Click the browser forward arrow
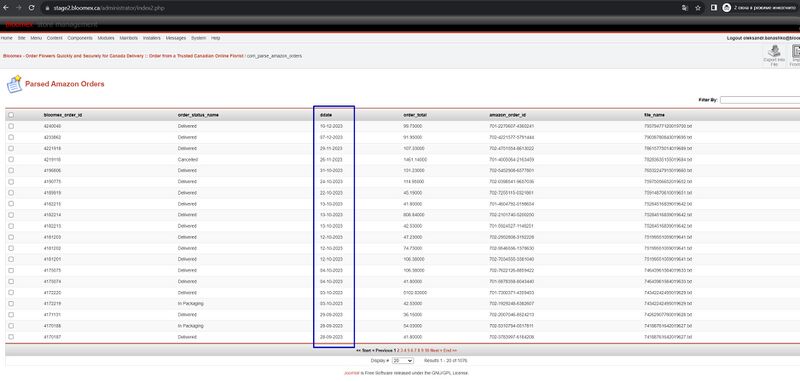The width and height of the screenshot is (800, 382). point(19,8)
